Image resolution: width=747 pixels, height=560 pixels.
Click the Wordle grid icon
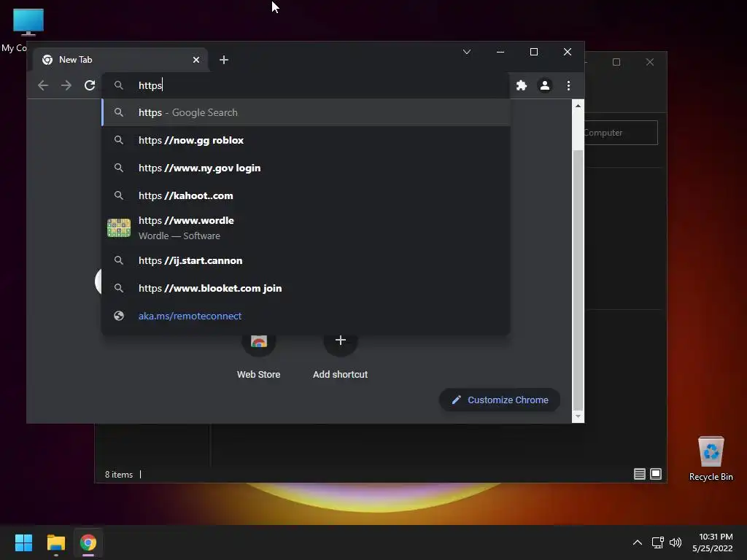click(119, 227)
